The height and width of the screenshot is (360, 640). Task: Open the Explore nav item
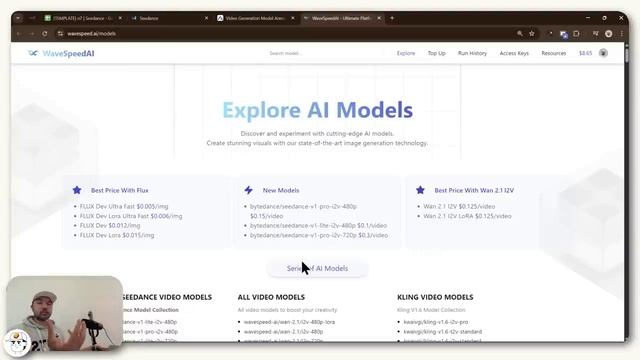(x=406, y=53)
